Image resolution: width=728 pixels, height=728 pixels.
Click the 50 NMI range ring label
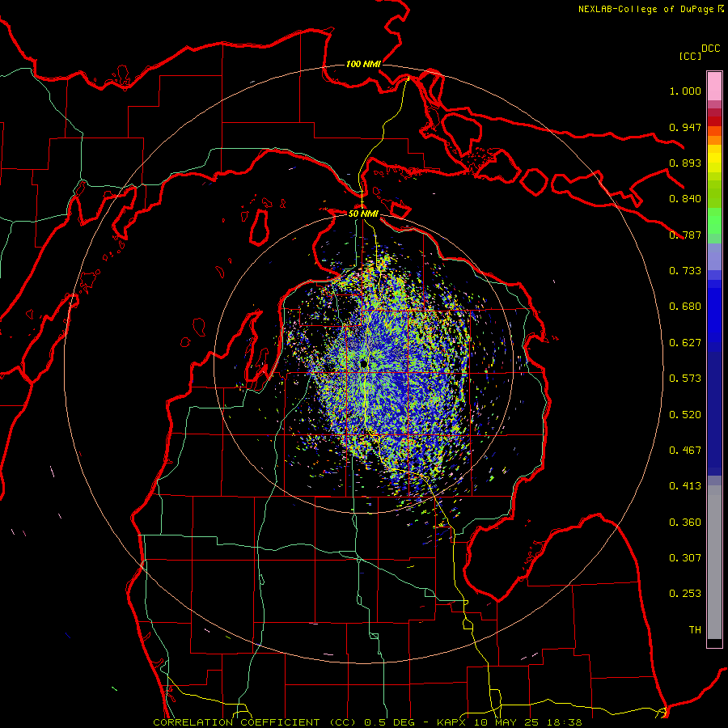[x=363, y=214]
